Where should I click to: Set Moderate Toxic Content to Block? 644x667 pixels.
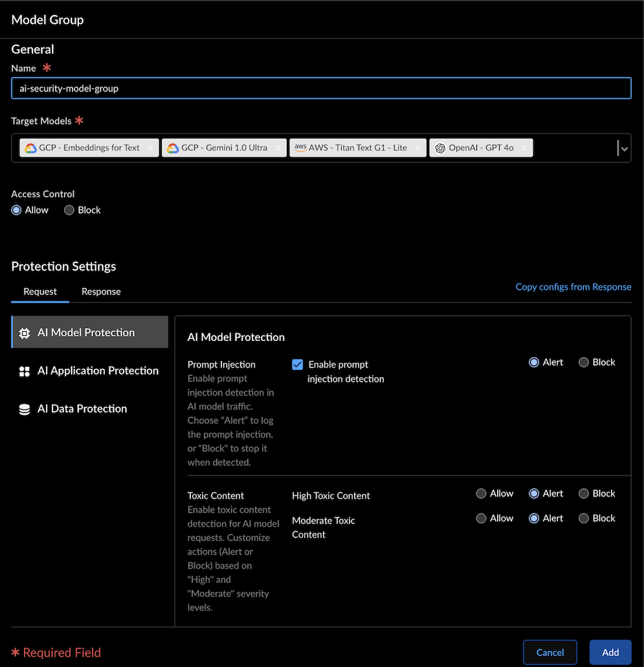pos(584,518)
